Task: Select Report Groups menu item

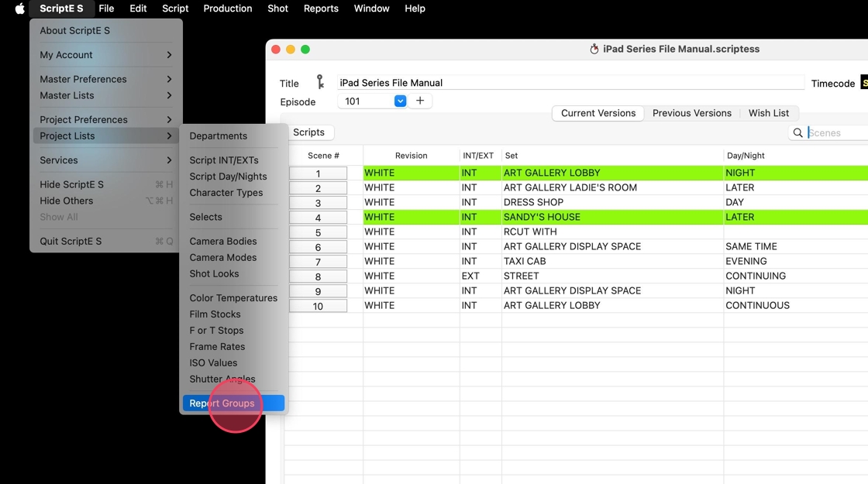Action: [x=233, y=403]
